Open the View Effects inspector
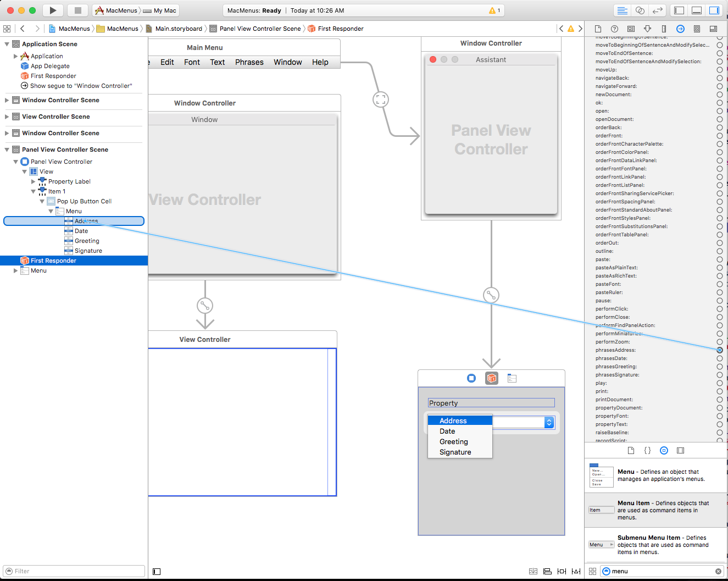Viewport: 728px width, 581px height. click(713, 29)
